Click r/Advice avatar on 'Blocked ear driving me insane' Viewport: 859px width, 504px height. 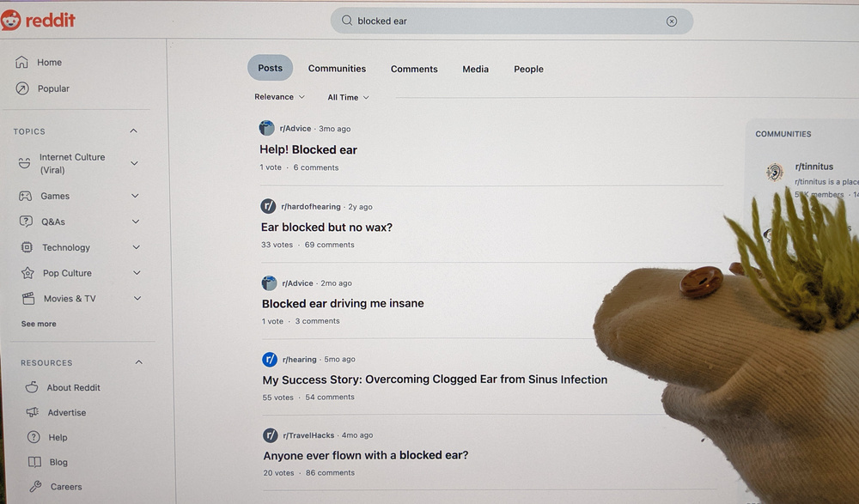coord(269,282)
